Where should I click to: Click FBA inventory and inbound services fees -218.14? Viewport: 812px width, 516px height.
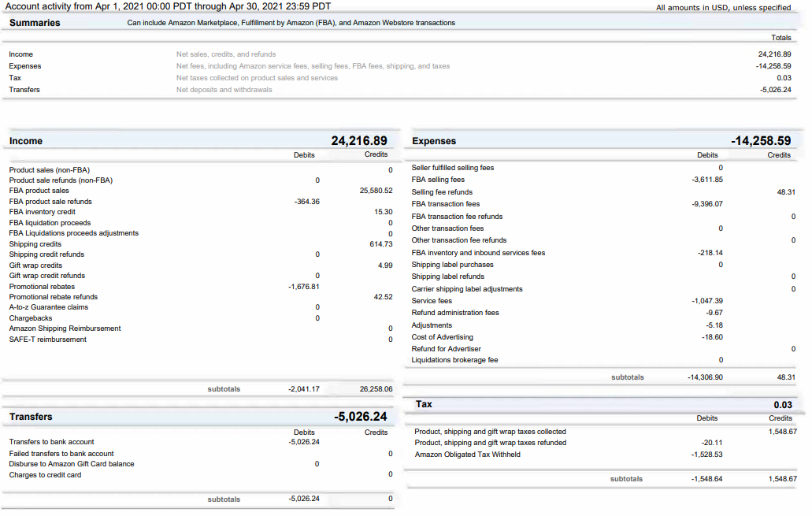(710, 253)
